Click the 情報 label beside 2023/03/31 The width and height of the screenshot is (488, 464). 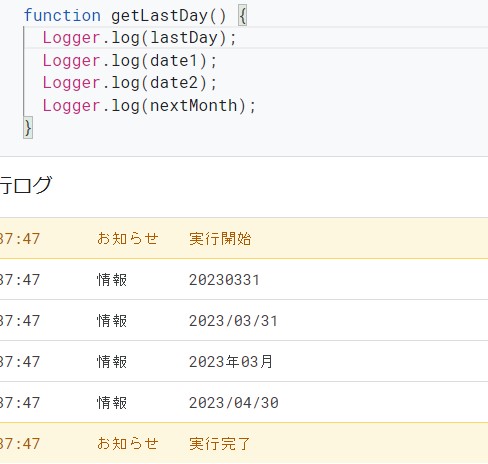(112, 321)
